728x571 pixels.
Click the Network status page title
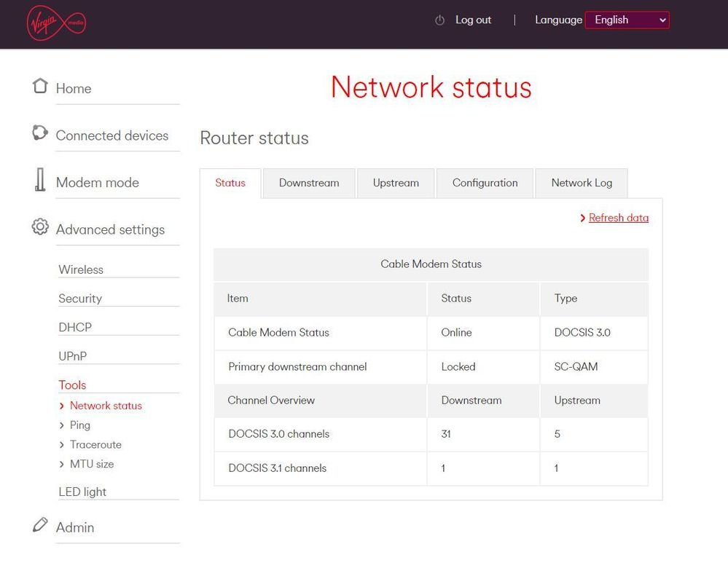pos(431,87)
